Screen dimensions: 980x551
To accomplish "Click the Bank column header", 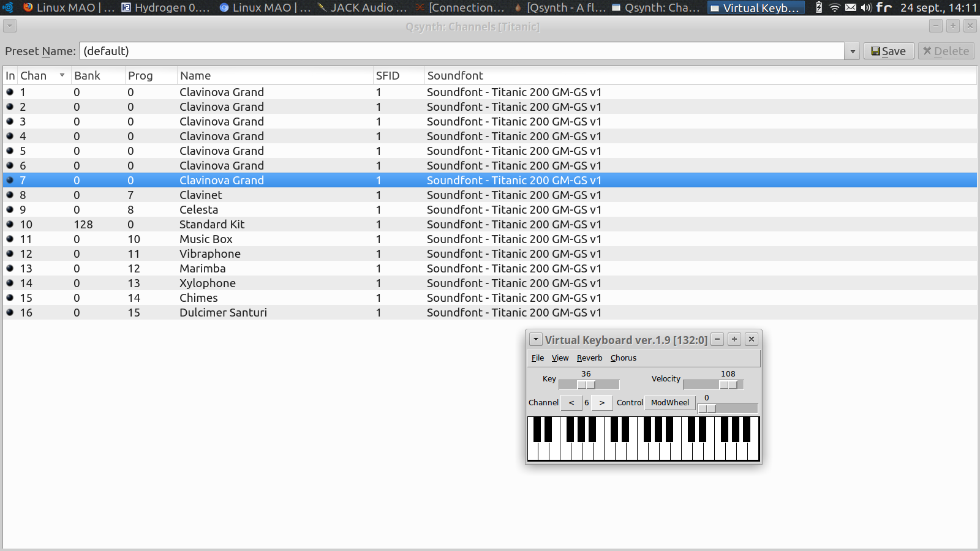I will coord(98,75).
